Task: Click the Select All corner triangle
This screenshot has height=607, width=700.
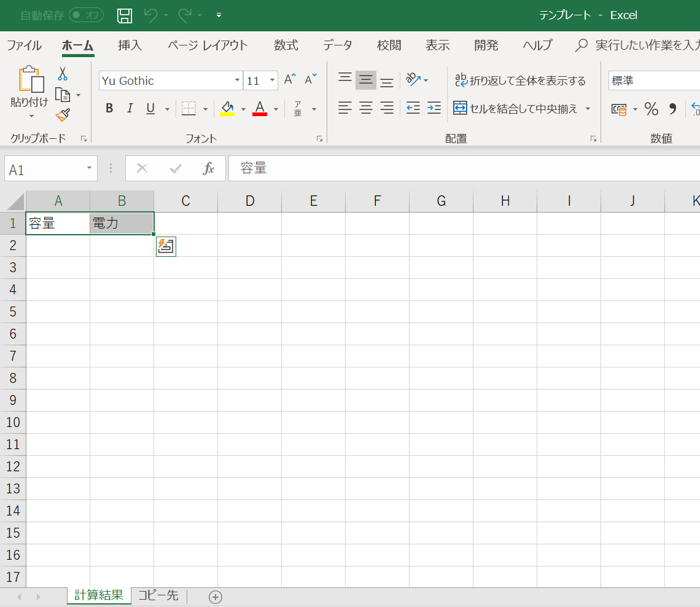Action: (15, 202)
